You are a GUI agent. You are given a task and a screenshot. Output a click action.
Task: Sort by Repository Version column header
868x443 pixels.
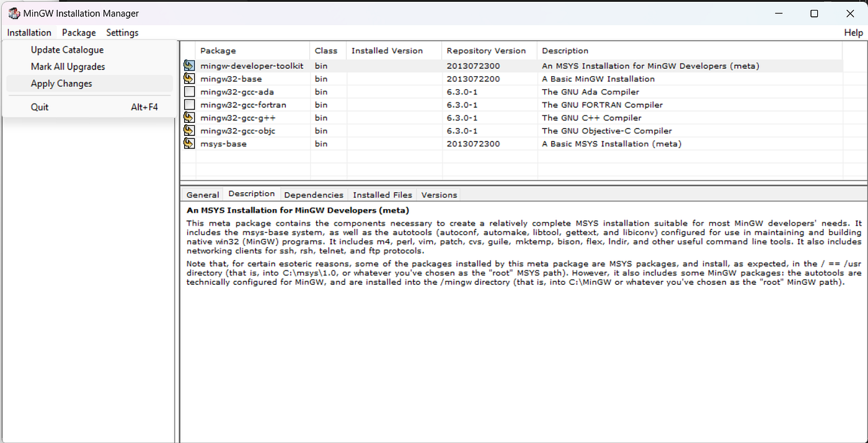point(490,50)
